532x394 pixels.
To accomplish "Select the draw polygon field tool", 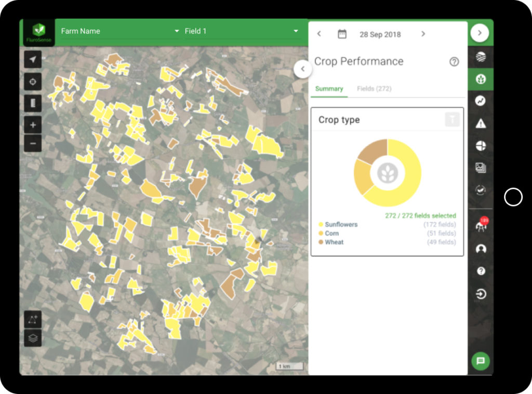I will 33,319.
